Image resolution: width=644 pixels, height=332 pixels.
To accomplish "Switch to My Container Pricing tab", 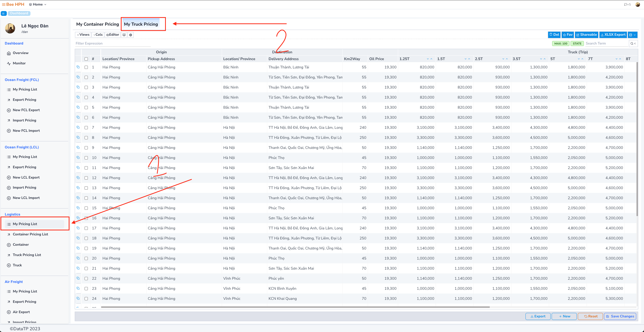I will (x=97, y=24).
